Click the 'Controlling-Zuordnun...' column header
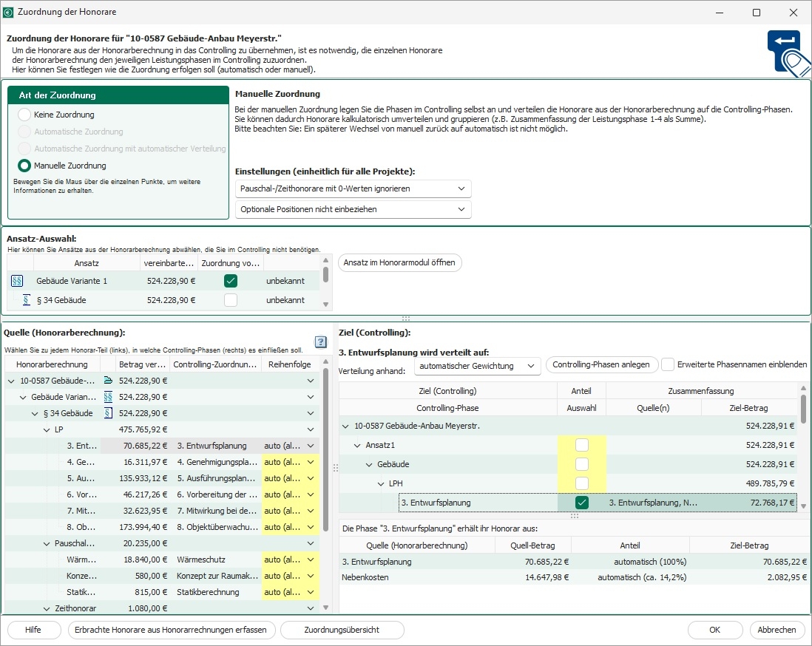Image resolution: width=812 pixels, height=646 pixels. (x=215, y=364)
